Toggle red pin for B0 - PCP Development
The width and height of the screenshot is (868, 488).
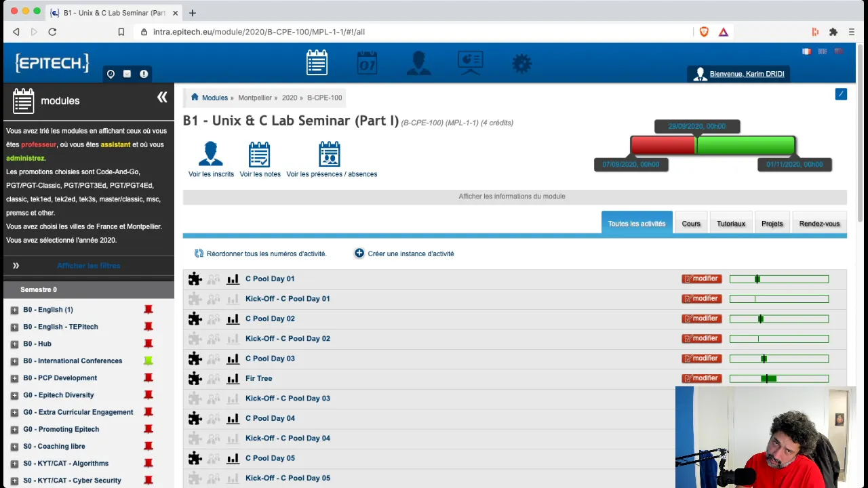[x=149, y=378]
